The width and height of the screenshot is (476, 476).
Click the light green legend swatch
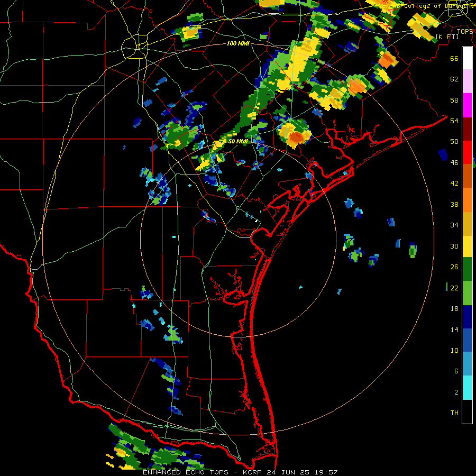[467, 293]
